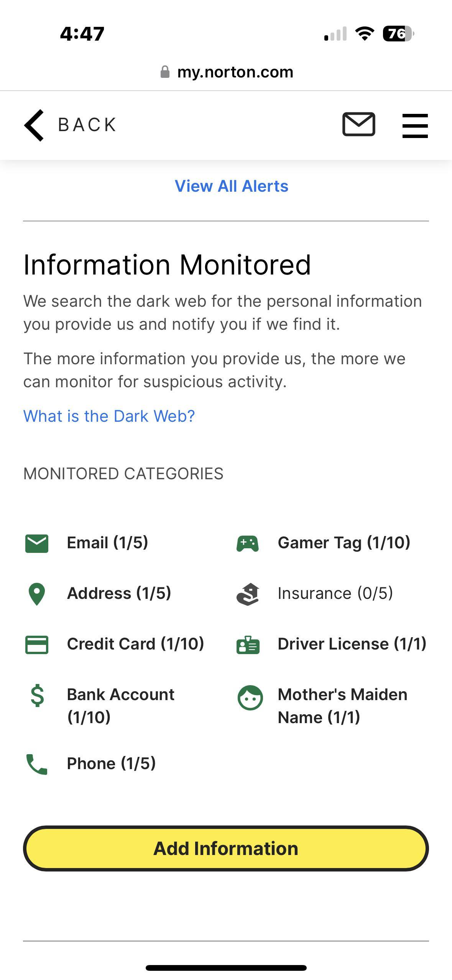Select the Insurance (0/5) category label

point(335,593)
